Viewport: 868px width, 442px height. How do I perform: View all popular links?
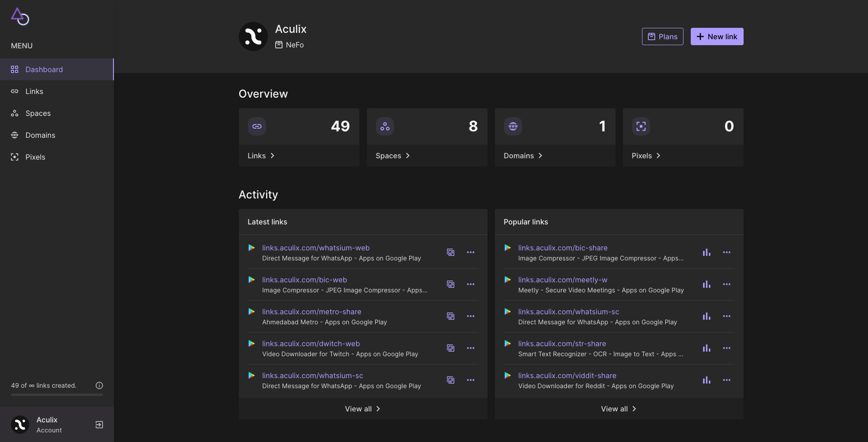(x=619, y=409)
